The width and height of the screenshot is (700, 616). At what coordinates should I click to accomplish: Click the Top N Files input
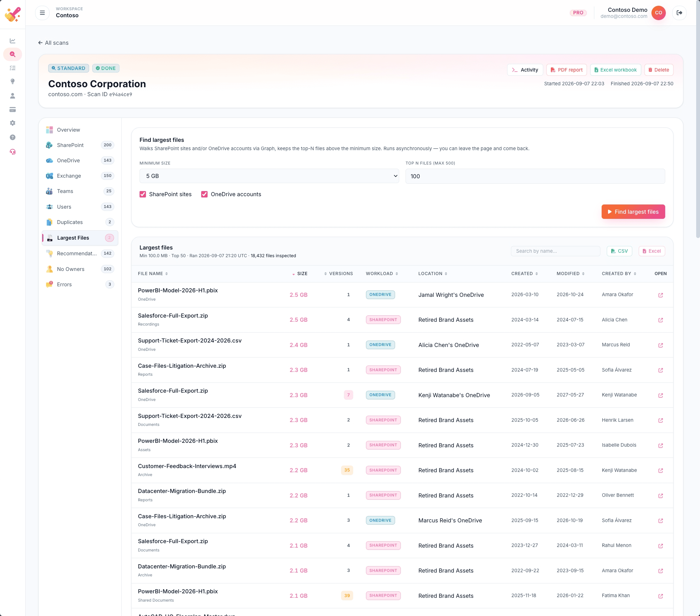coord(535,176)
